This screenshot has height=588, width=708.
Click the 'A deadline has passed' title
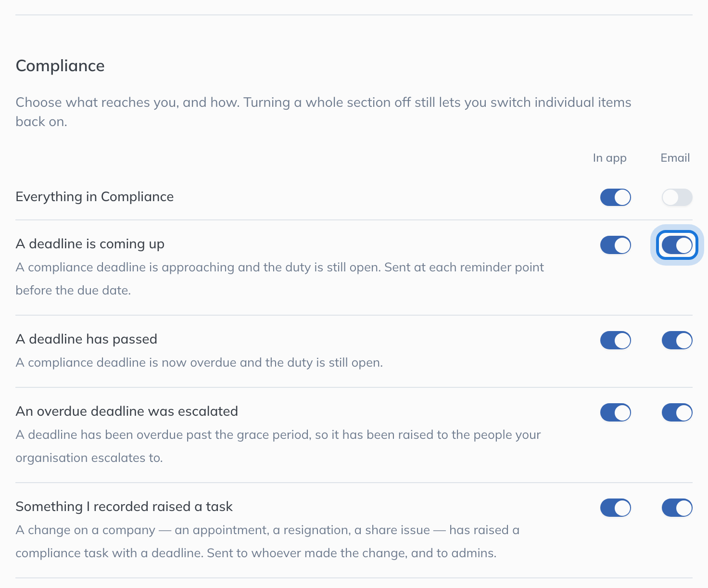point(87,339)
